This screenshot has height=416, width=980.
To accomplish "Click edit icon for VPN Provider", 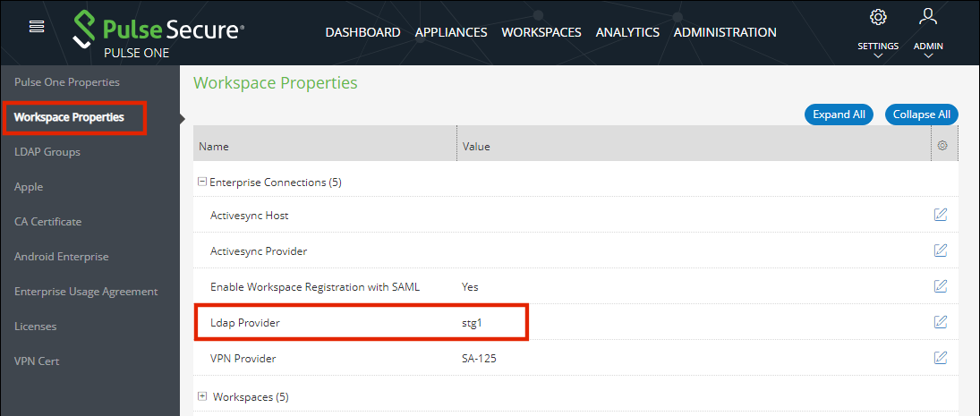I will pyautogui.click(x=940, y=358).
